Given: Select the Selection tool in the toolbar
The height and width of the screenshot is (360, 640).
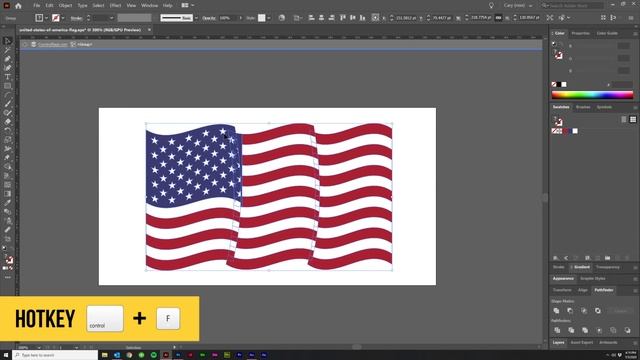Looking at the screenshot, I should coord(7,41).
